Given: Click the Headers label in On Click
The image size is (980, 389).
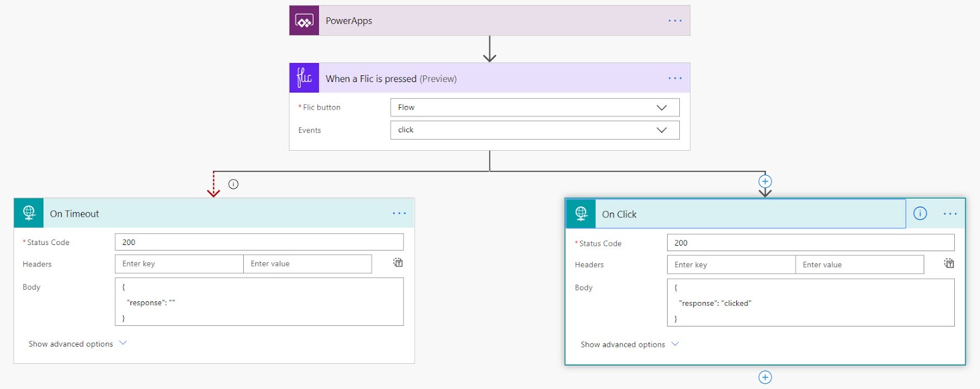Looking at the screenshot, I should (x=589, y=265).
